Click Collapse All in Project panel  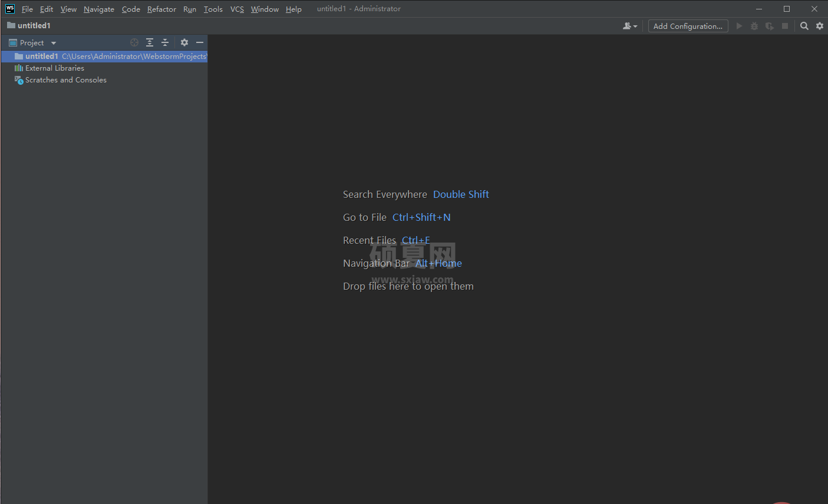tap(165, 42)
